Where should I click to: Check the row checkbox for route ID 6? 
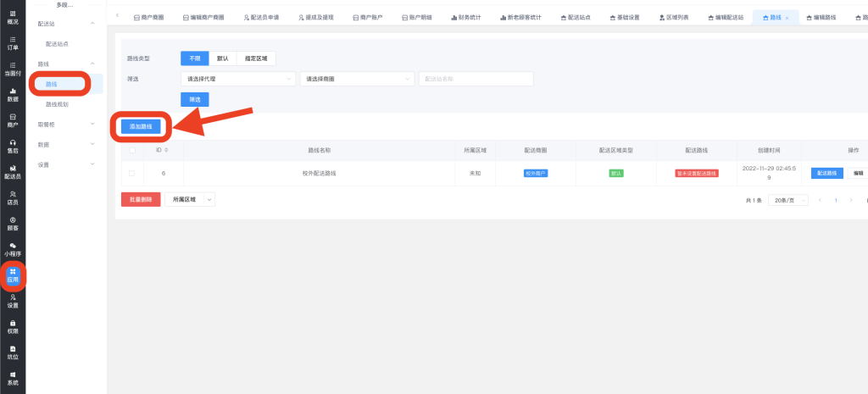pyautogui.click(x=131, y=173)
